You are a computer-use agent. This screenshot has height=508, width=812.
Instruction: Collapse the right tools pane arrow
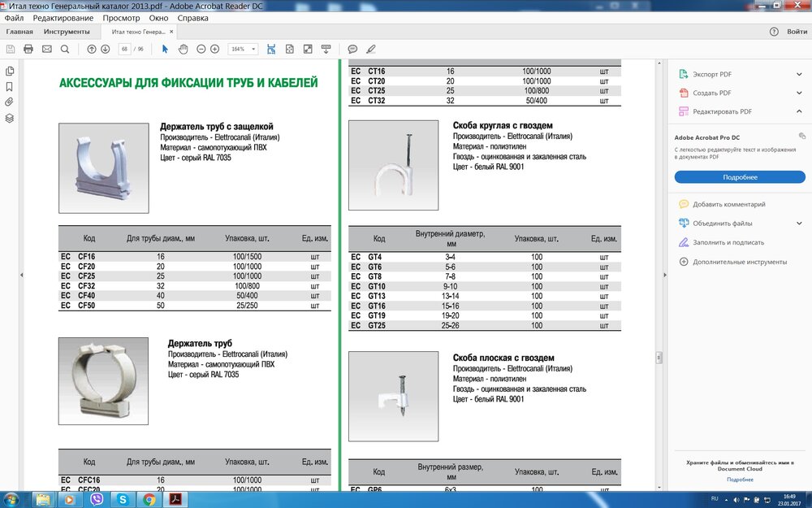[665, 275]
